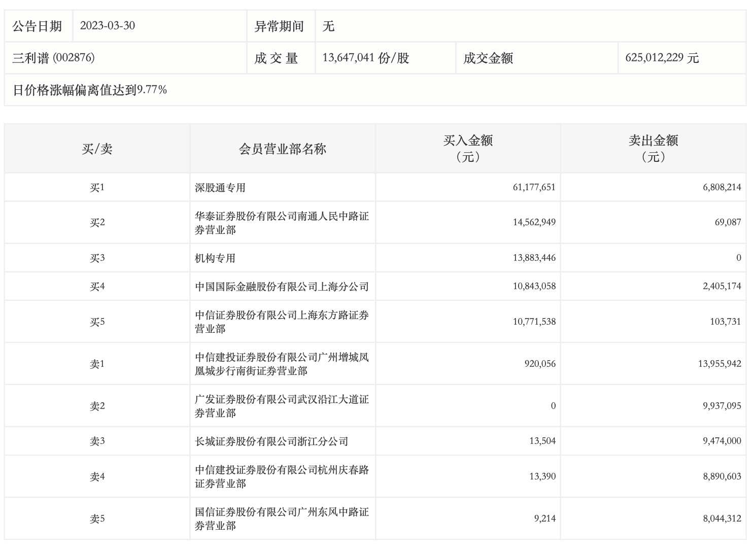
Task: Select 长城证券 浙江分公司 entry
Action: tap(271, 441)
